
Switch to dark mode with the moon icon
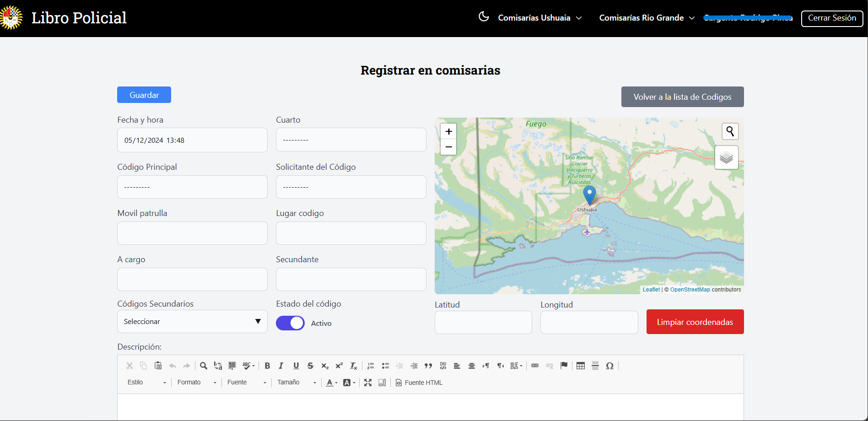pos(484,17)
